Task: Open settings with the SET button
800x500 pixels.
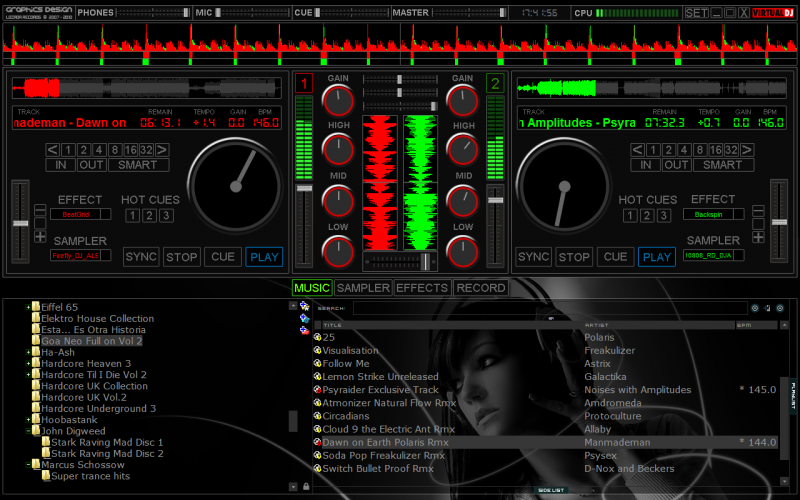Action: click(696, 13)
